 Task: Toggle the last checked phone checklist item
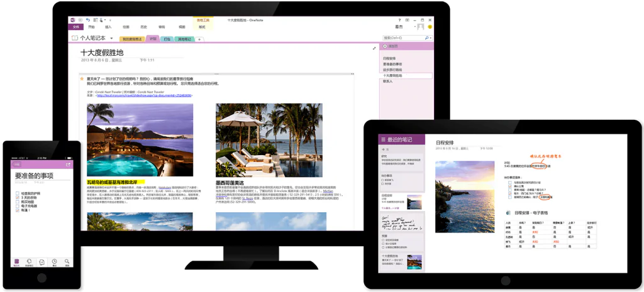pos(17,210)
